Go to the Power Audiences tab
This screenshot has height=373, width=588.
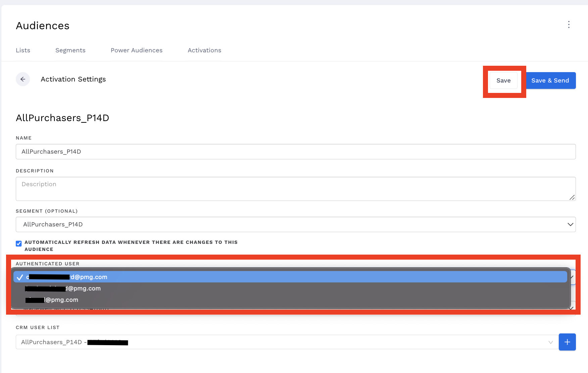[136, 50]
